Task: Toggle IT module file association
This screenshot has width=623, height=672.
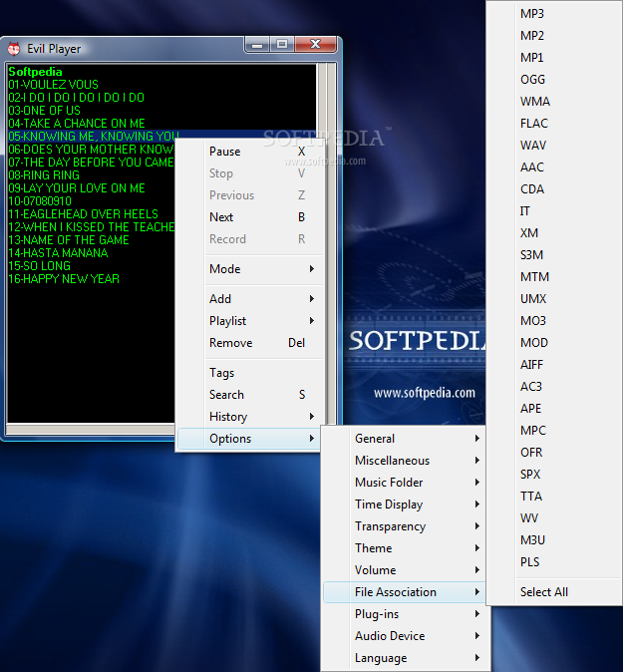Action: (x=554, y=211)
